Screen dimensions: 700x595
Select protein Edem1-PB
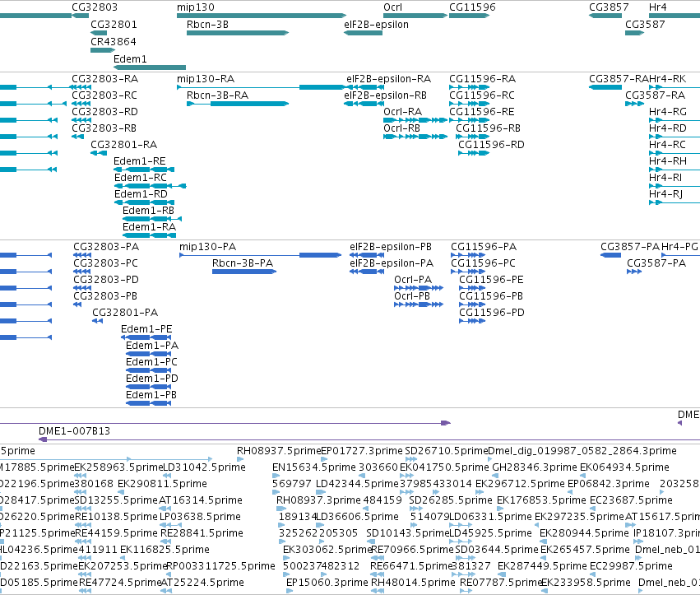click(x=149, y=403)
